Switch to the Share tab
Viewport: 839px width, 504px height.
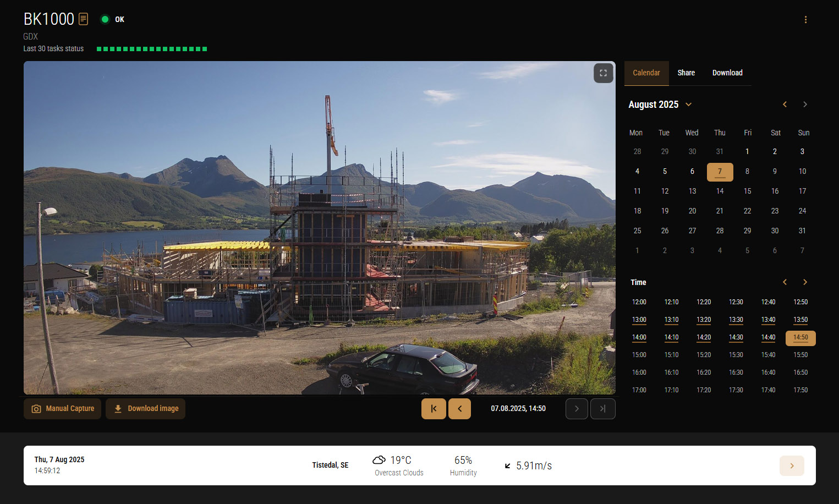point(686,73)
